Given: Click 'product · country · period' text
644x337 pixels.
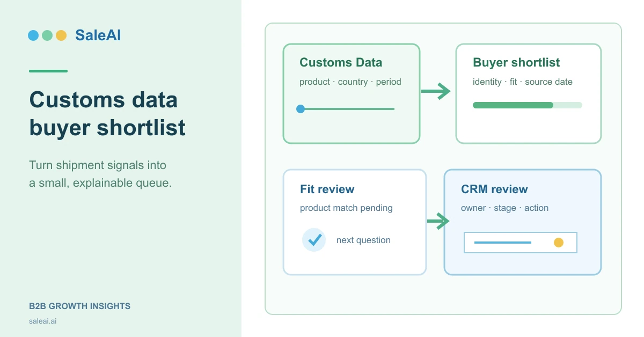Looking at the screenshot, I should pos(350,82).
